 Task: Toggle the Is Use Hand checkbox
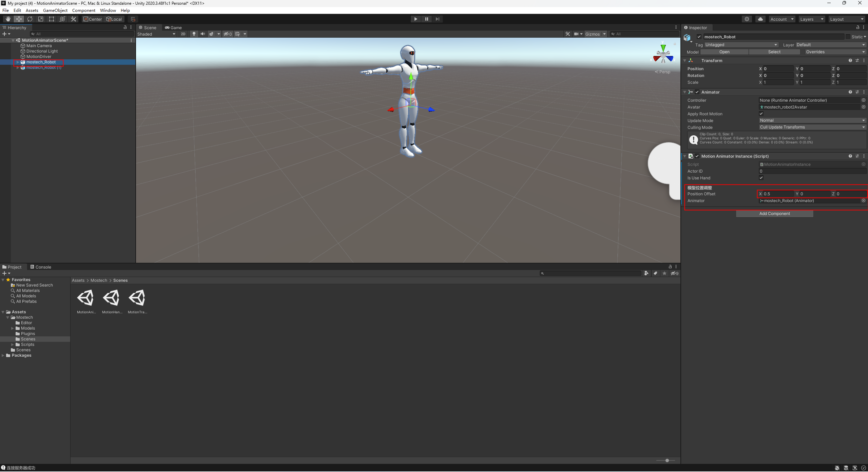point(761,178)
